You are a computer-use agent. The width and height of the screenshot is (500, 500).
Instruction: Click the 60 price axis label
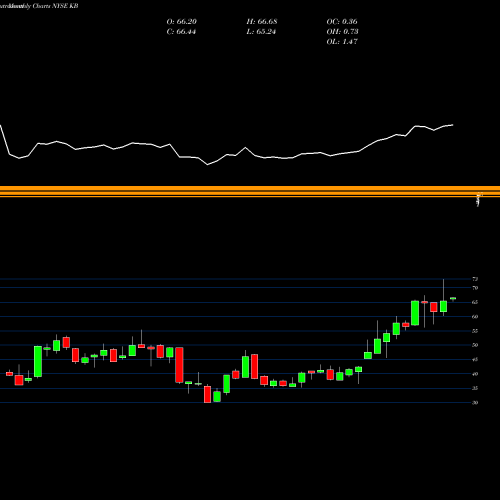(x=475, y=317)
